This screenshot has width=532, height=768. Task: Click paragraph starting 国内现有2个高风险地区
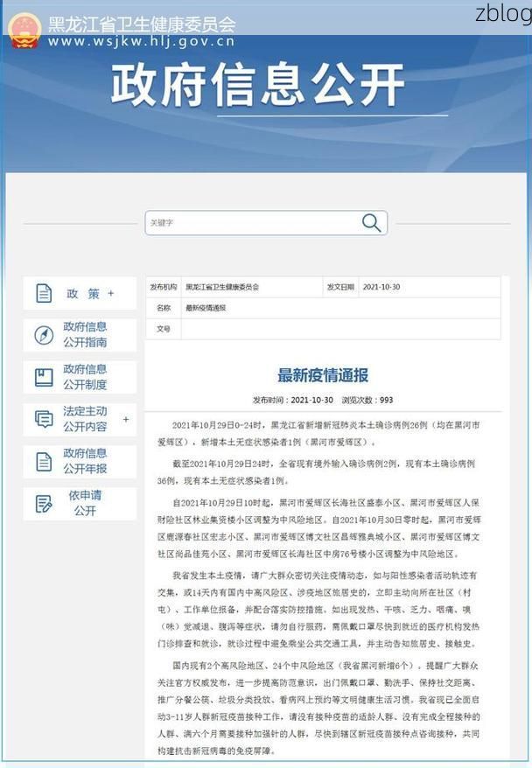318,709
